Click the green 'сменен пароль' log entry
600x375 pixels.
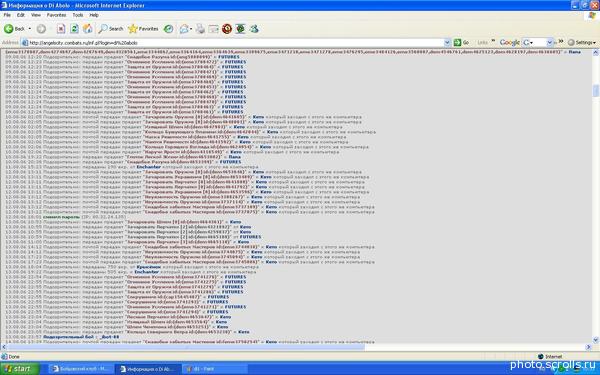point(62,217)
